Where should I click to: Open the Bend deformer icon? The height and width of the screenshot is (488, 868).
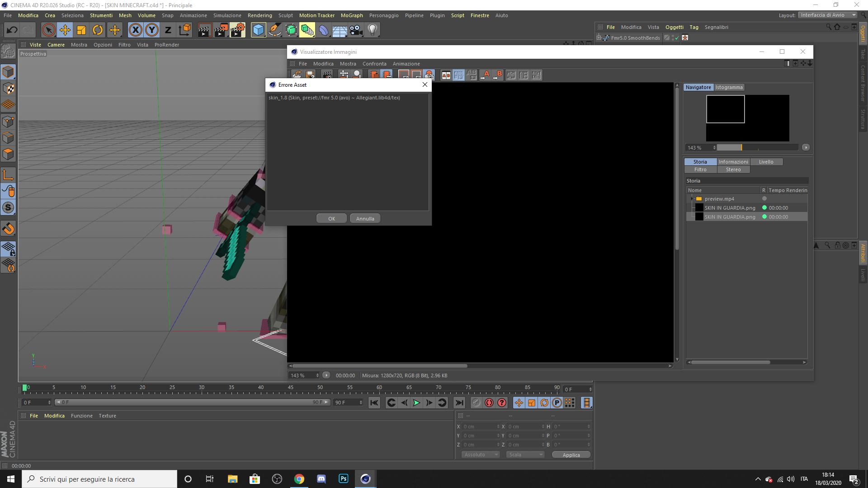(324, 30)
